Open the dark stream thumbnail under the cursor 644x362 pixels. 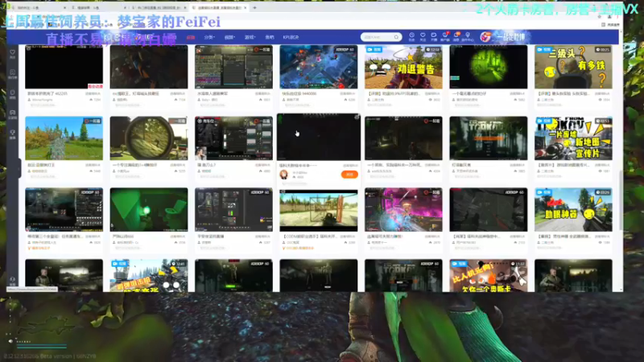click(318, 137)
